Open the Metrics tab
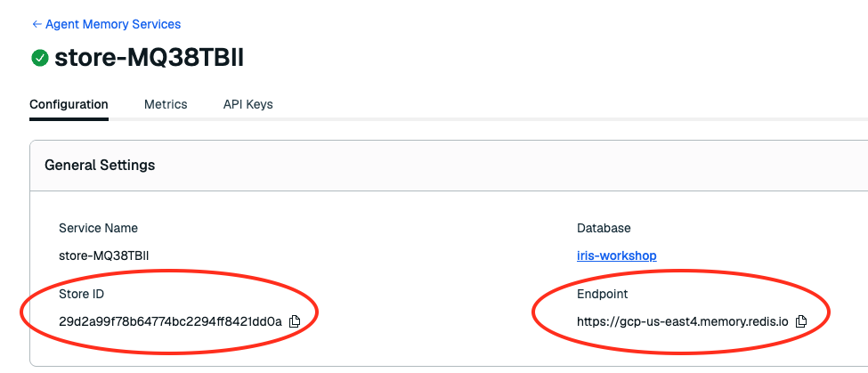Image resolution: width=868 pixels, height=373 pixels. click(166, 104)
